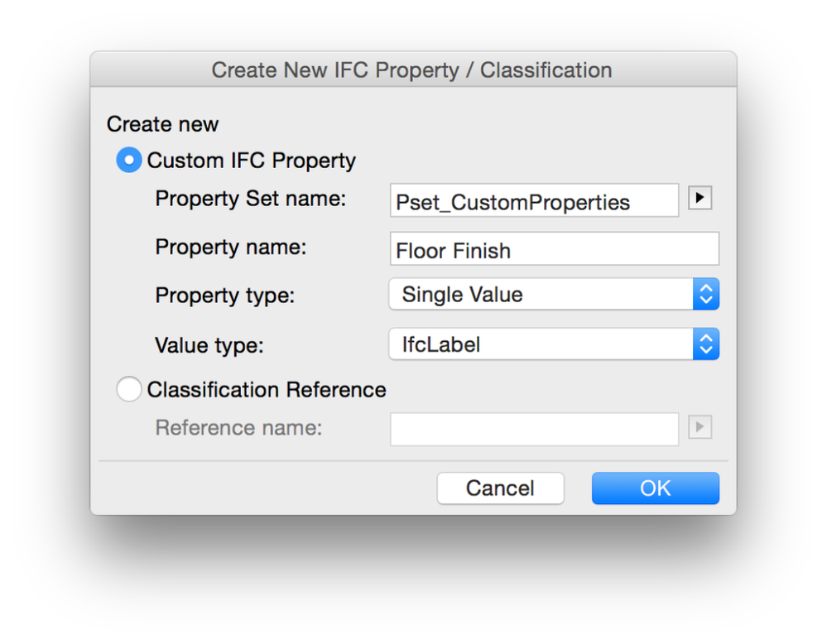The width and height of the screenshot is (827, 644).
Task: Click the "Value type:" label text
Action: click(x=209, y=345)
